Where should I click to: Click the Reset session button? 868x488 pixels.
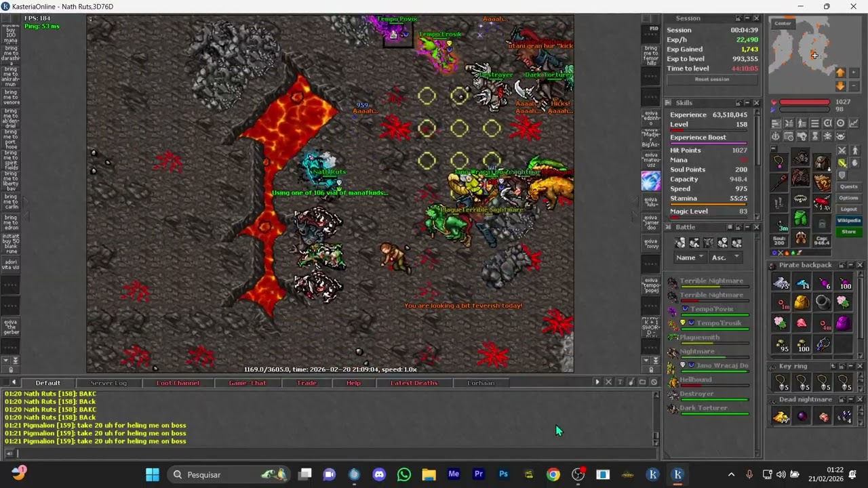click(711, 79)
